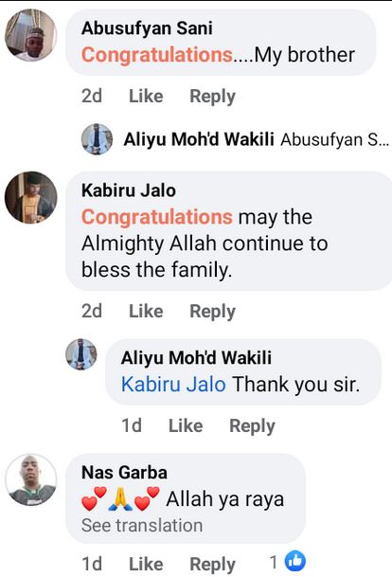Like Kabiru Jalo's comment
This screenshot has width=392, height=577.
tap(146, 312)
